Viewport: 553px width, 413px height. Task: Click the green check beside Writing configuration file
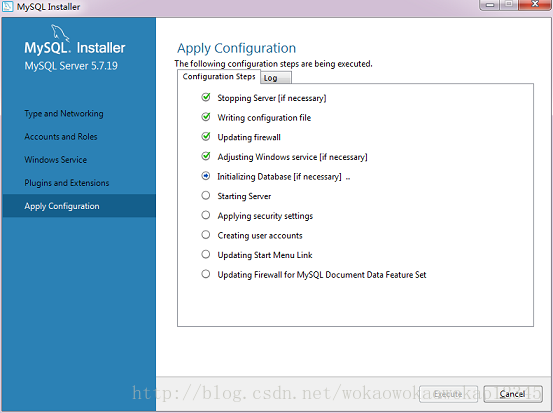point(206,117)
